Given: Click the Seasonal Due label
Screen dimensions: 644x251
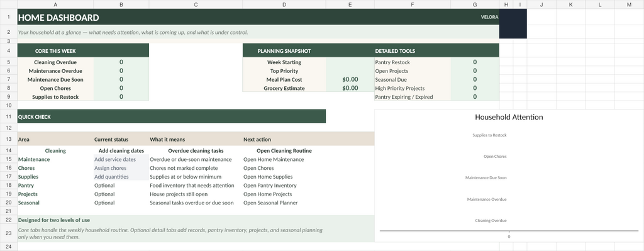Looking at the screenshot, I should click(413, 80).
